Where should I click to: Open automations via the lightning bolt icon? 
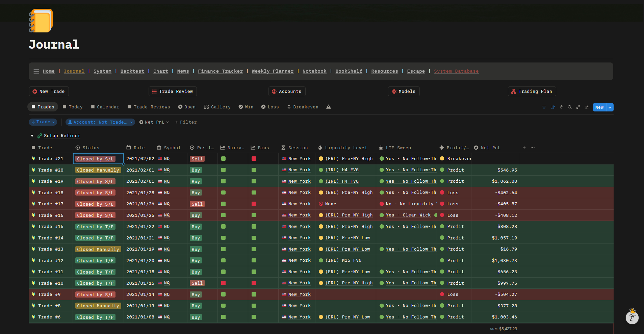[x=561, y=107]
